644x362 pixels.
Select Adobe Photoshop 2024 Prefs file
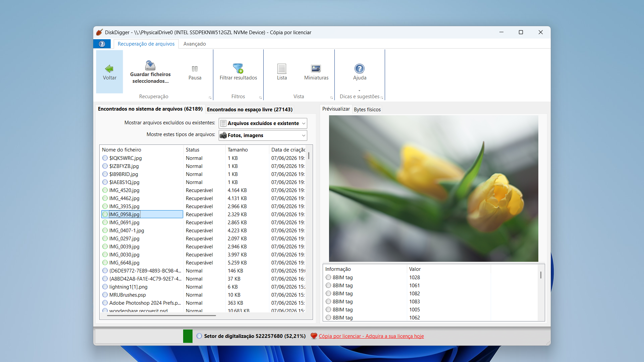tap(145, 303)
